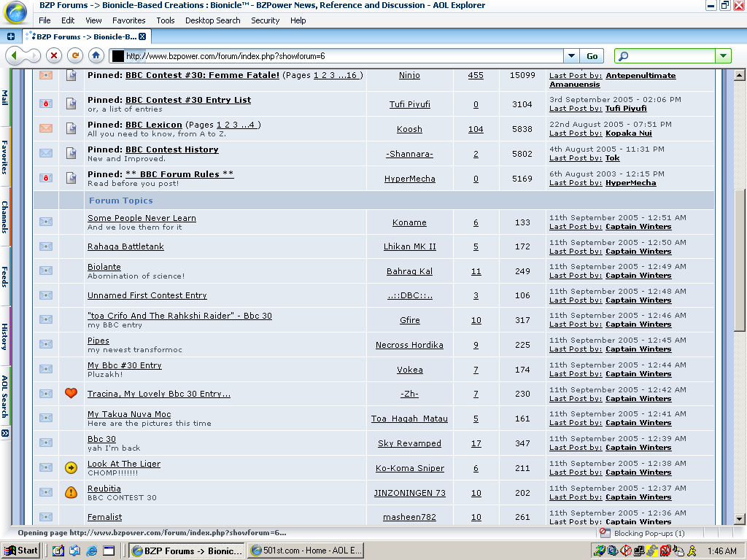Open the search box dropdown arrow
This screenshot has width=747, height=560.
click(x=722, y=55)
